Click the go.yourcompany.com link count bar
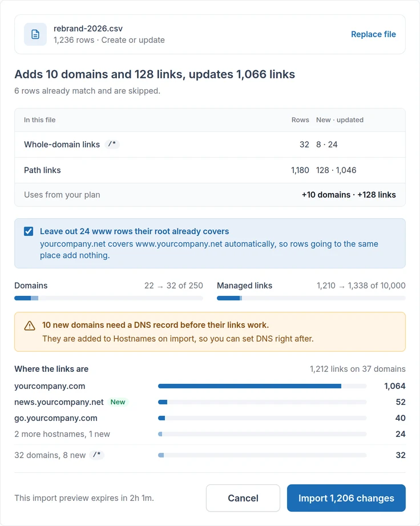The width and height of the screenshot is (420, 526). (x=262, y=418)
